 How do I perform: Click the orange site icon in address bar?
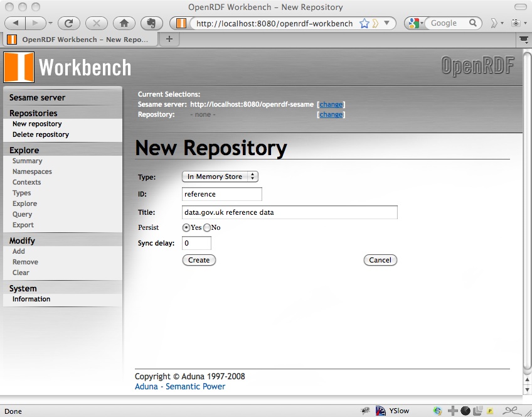click(181, 23)
